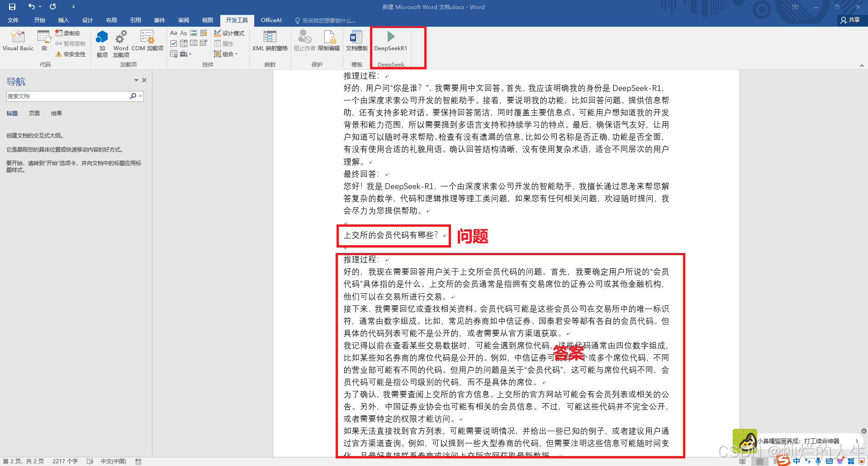Click the search magnifier in navigation pane
Image resolution: width=868 pixels, height=466 pixels.
pos(133,96)
